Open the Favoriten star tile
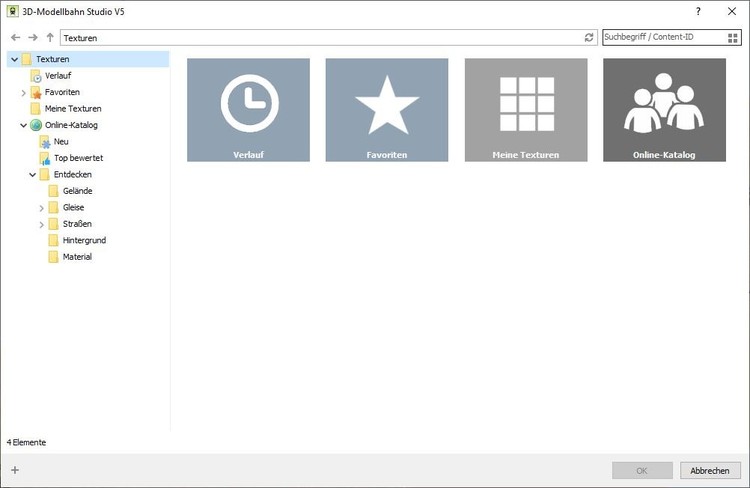Image resolution: width=750 pixels, height=488 pixels. [x=387, y=110]
